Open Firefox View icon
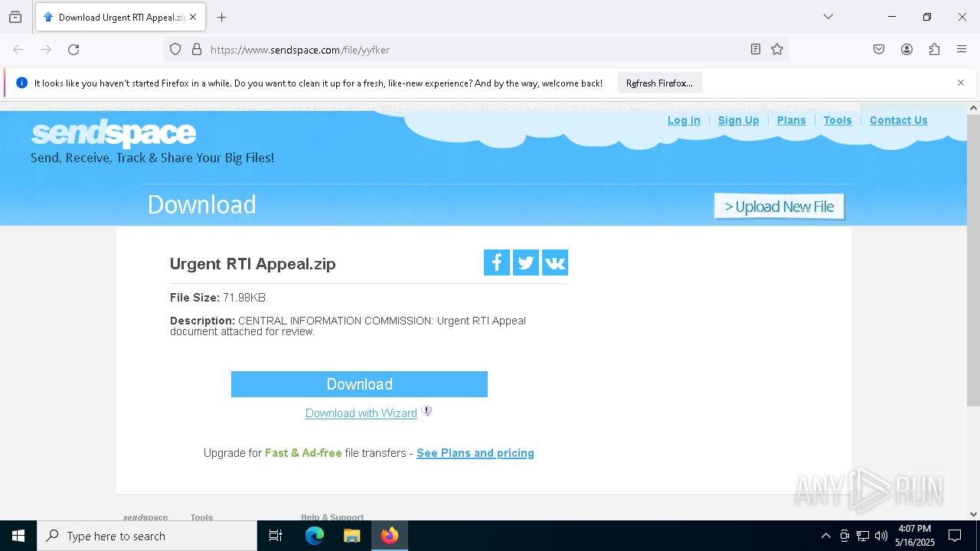 tap(15, 17)
